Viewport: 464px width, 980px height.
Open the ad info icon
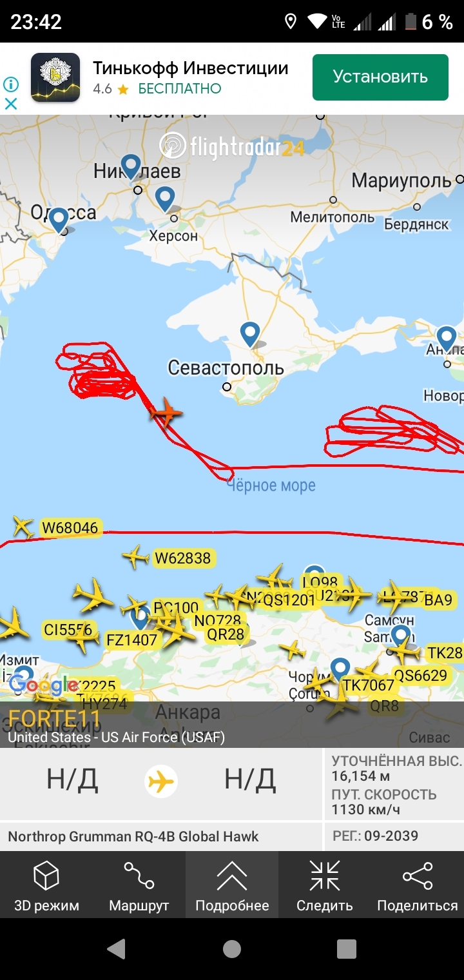tap(11, 84)
